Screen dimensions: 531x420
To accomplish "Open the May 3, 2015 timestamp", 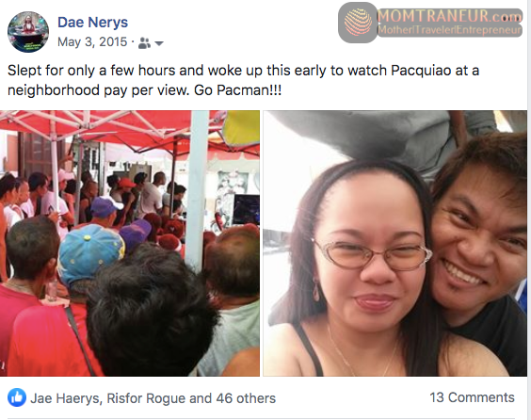I will click(x=92, y=42).
